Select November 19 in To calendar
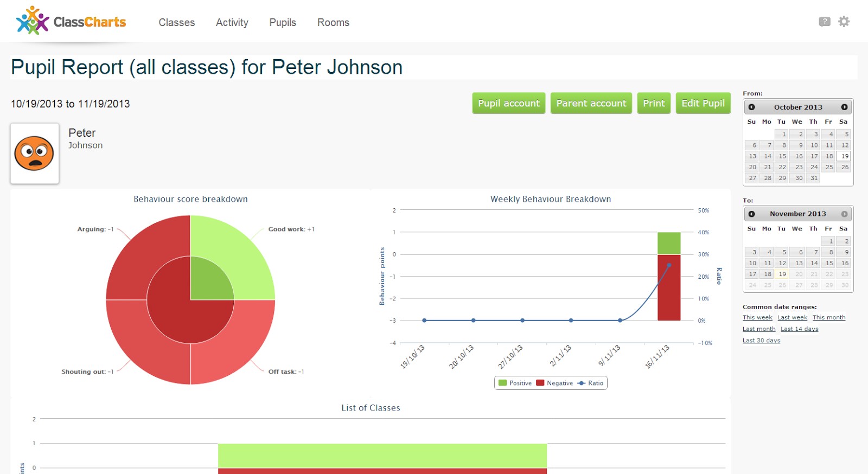868x474 pixels. point(782,274)
